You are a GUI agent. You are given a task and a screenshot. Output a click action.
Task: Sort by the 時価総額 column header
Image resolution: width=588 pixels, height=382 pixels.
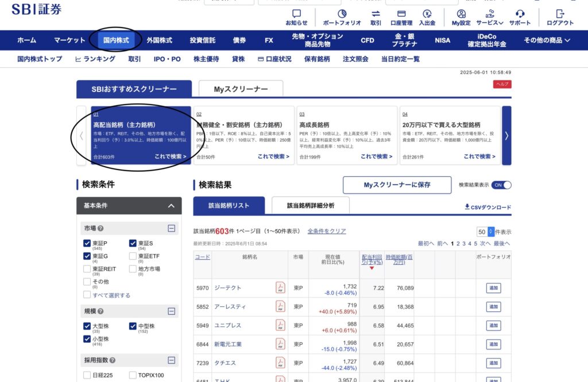(399, 259)
